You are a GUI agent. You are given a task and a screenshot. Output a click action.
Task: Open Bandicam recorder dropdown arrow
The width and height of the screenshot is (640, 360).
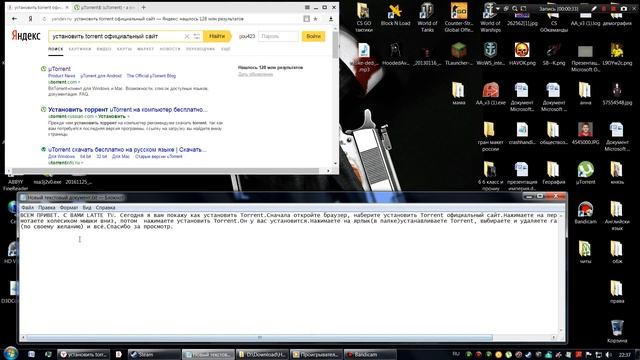(498, 8)
